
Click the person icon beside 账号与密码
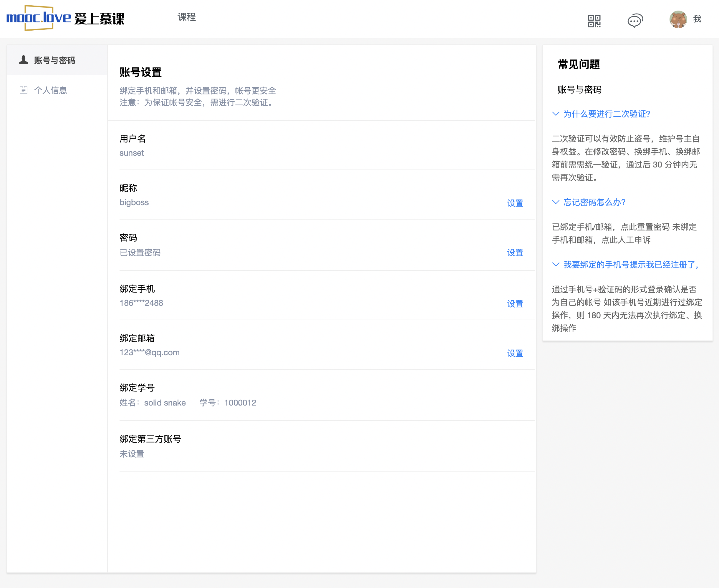coord(23,60)
